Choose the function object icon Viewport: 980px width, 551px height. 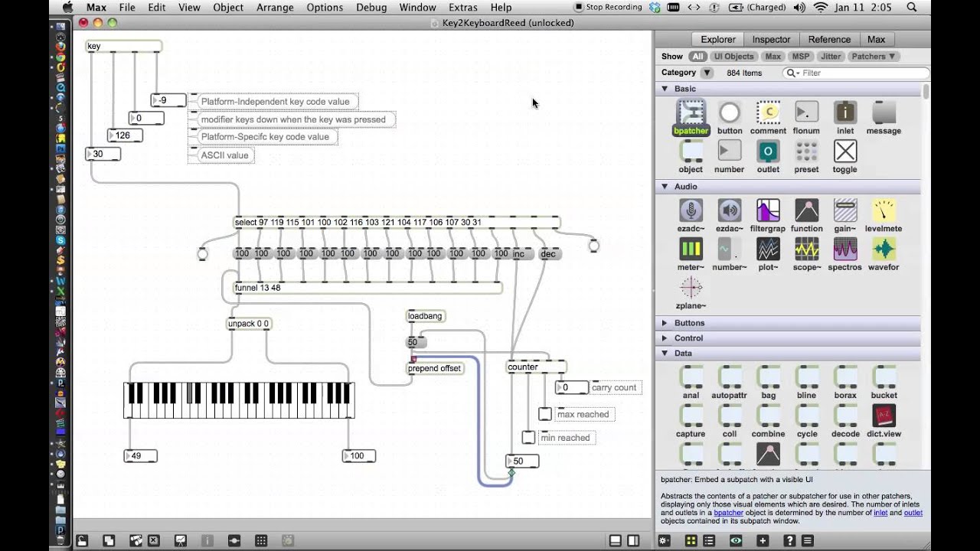click(806, 210)
